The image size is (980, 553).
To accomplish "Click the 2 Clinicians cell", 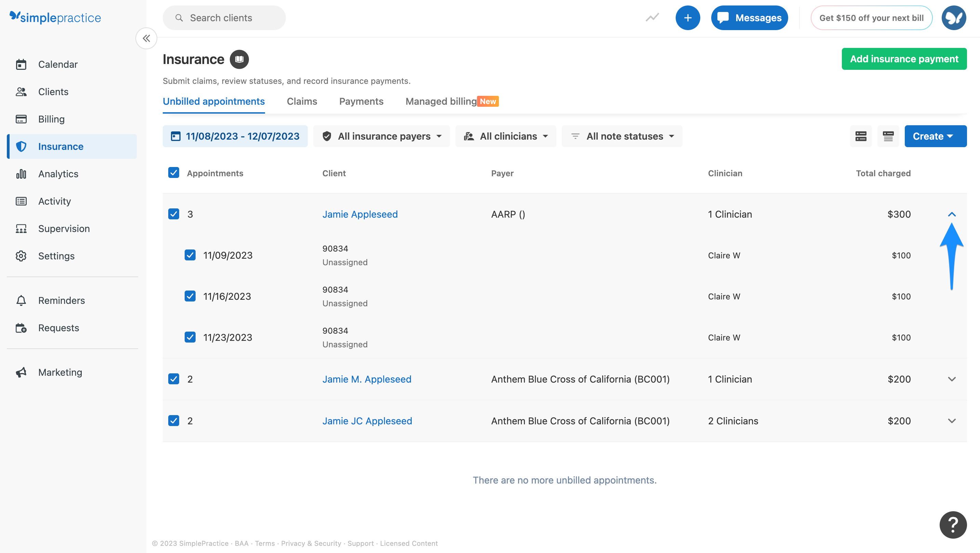I will click(733, 421).
